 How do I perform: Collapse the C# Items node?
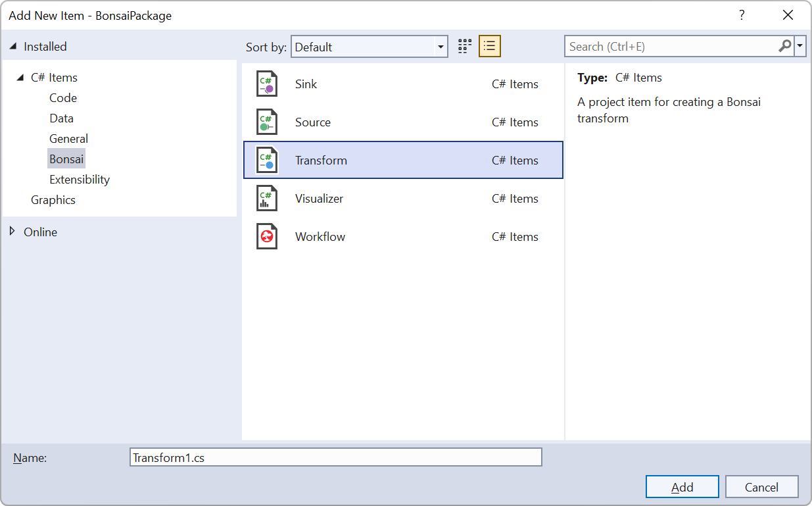coord(20,78)
